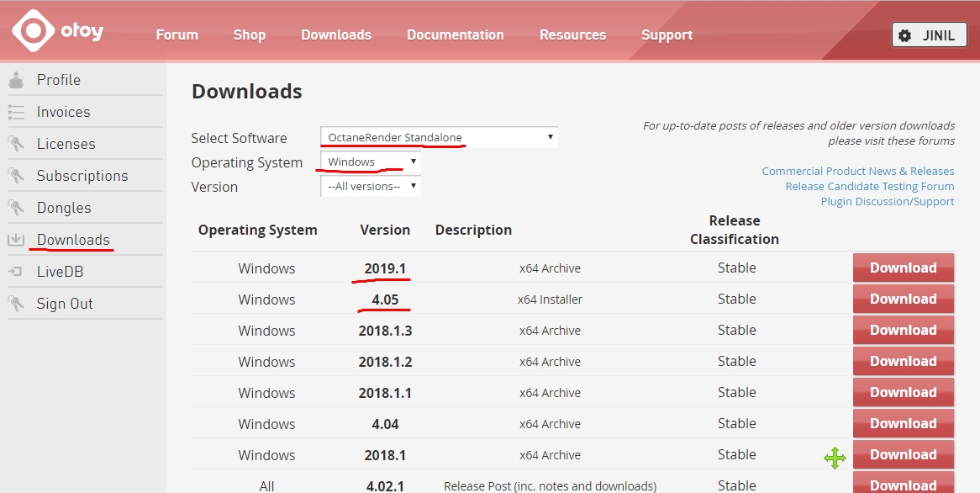The image size is (980, 493).
Task: Click the version text 2018.1.1
Action: tap(385, 393)
